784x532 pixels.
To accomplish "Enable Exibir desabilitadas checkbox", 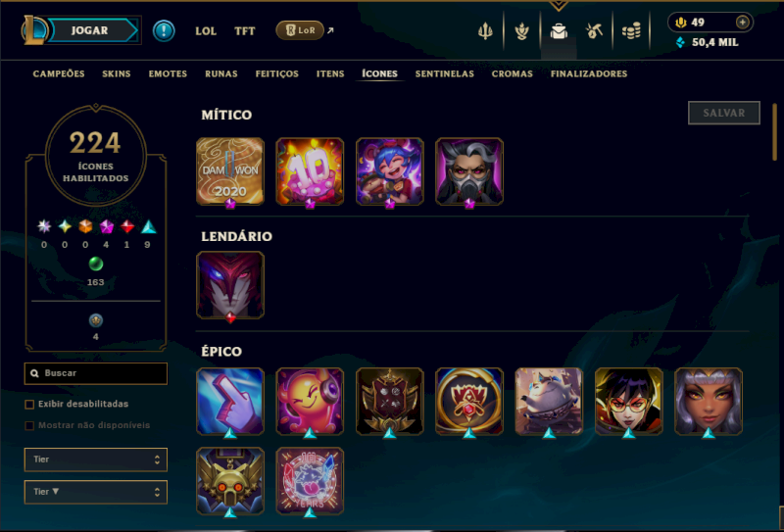I will point(29,404).
